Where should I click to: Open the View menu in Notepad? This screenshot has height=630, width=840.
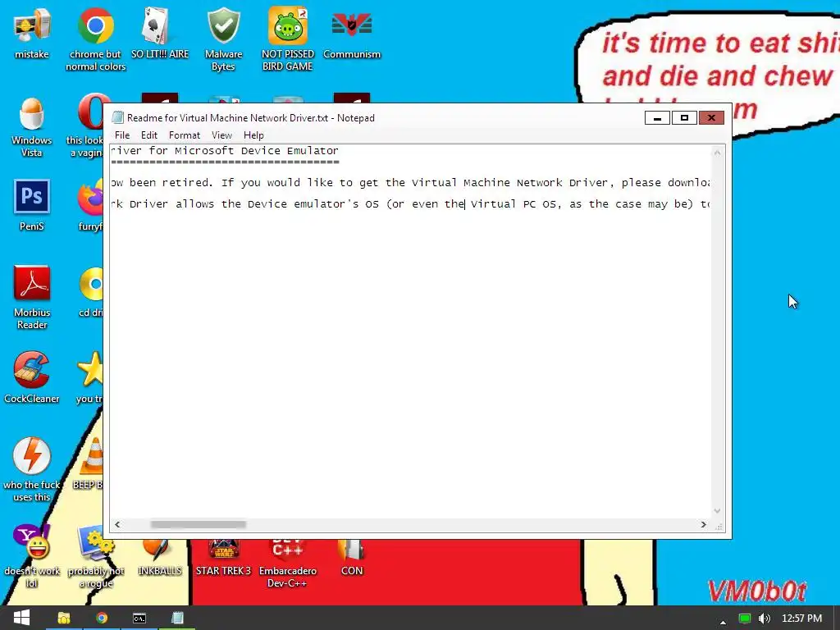tap(221, 135)
